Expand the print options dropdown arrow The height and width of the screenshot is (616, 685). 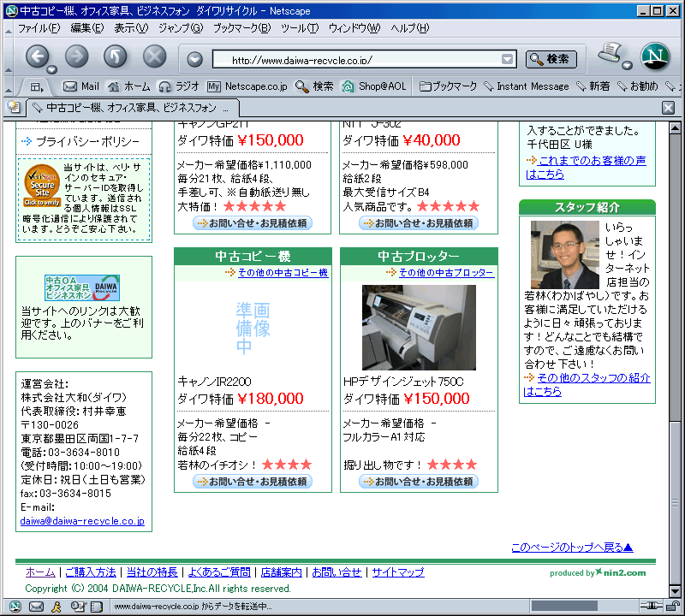tap(628, 66)
